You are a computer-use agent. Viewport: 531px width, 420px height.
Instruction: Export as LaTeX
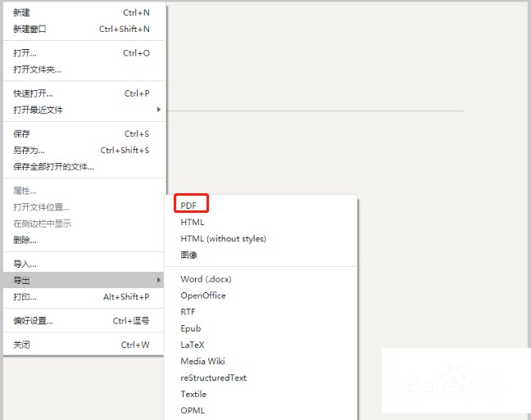click(261, 345)
